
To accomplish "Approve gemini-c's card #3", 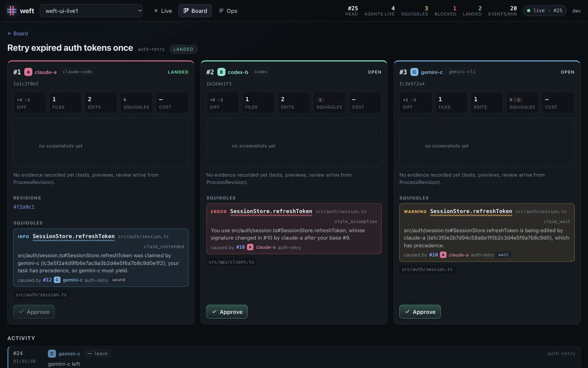I will tap(420, 312).
